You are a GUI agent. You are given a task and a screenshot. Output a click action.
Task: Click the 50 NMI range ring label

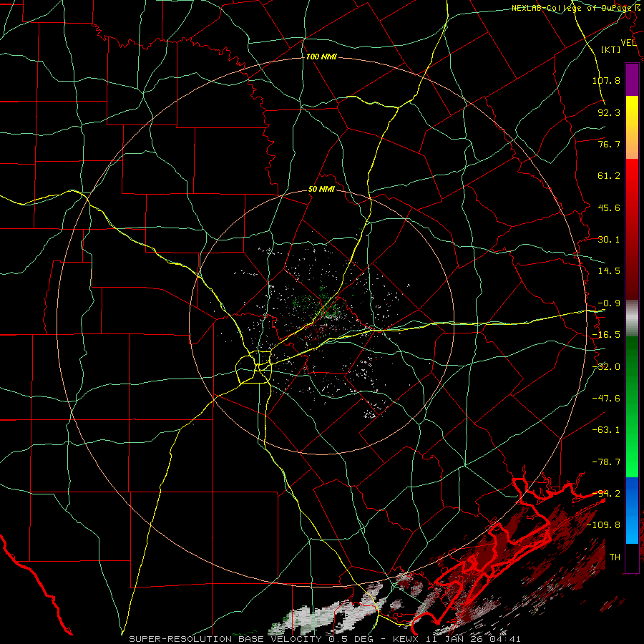[321, 190]
